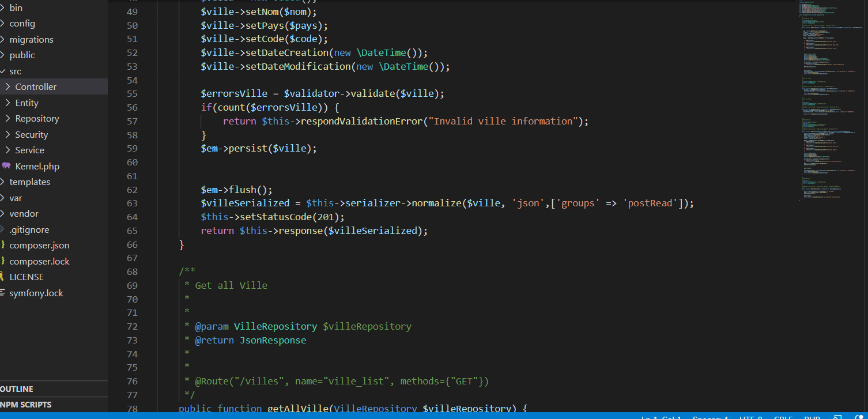Click the feedback icon in status bar
This screenshot has height=419, width=868.
[x=837, y=417]
